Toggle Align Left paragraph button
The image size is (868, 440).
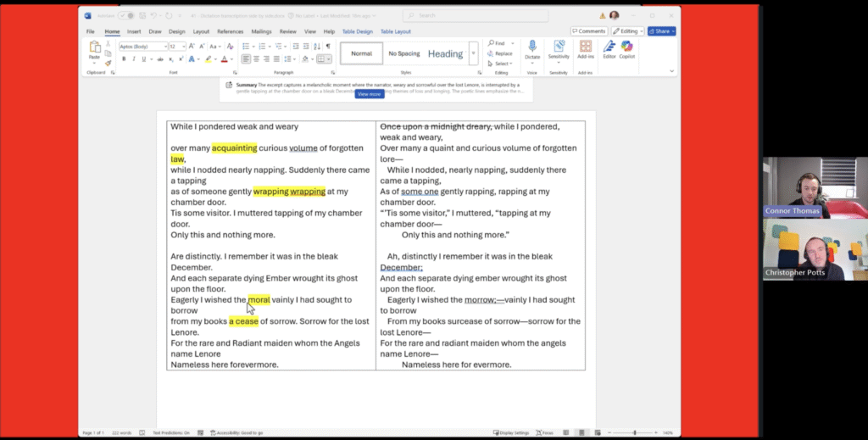[x=246, y=59]
